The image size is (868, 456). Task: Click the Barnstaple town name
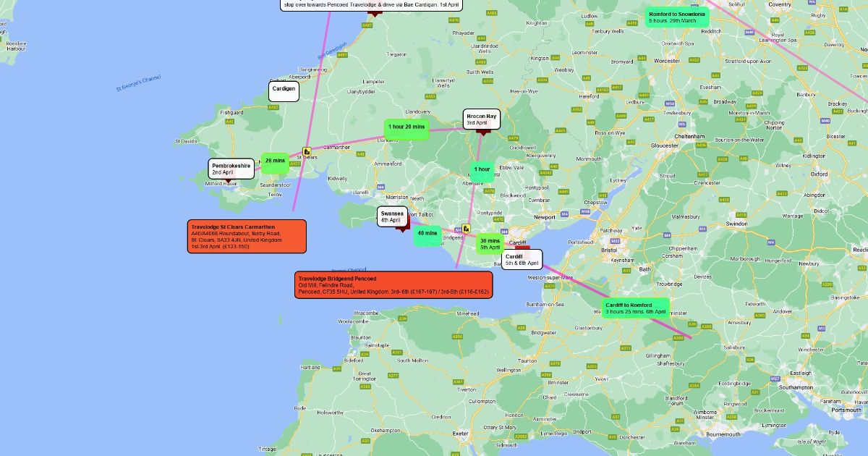tap(377, 345)
